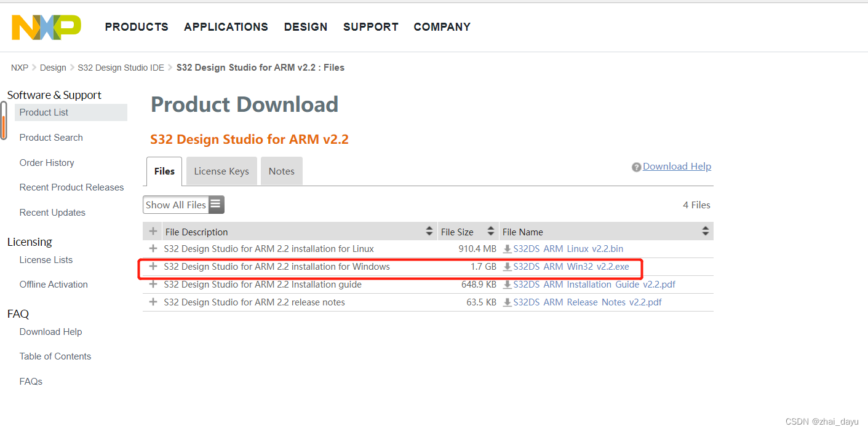Viewport: 868px width, 432px height.
Task: Click the Software & Support sidebar heading
Action: point(54,95)
